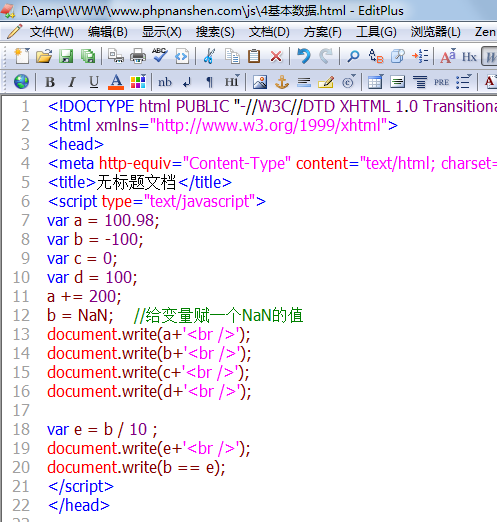The width and height of the screenshot is (497, 522).
Task: Open Heading tag dropdown
Action: (x=232, y=81)
